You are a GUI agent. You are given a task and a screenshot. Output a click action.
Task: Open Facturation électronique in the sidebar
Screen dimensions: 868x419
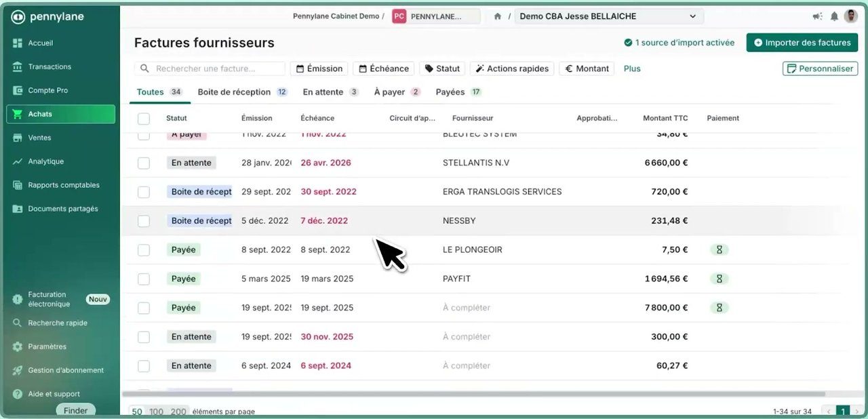tap(61, 299)
